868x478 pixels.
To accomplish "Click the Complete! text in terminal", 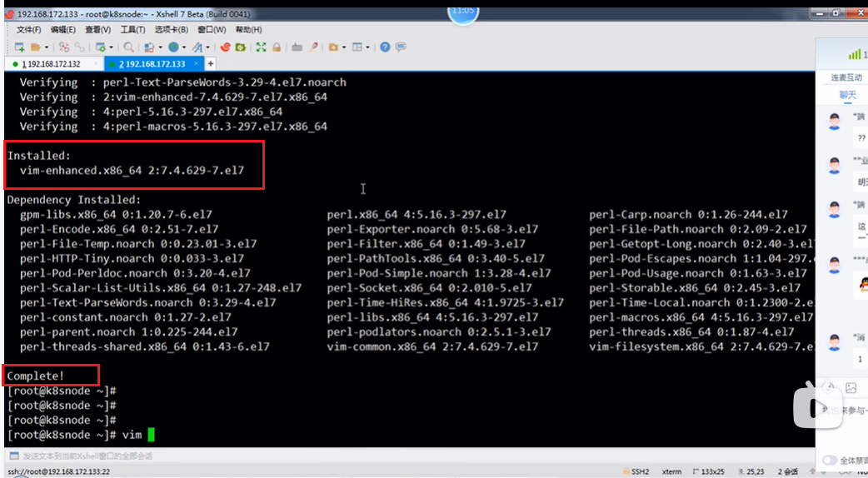I will click(x=36, y=376).
